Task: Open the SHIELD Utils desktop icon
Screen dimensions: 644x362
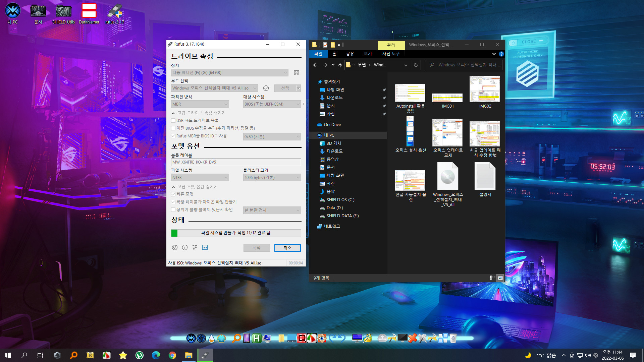Action: 63,13
